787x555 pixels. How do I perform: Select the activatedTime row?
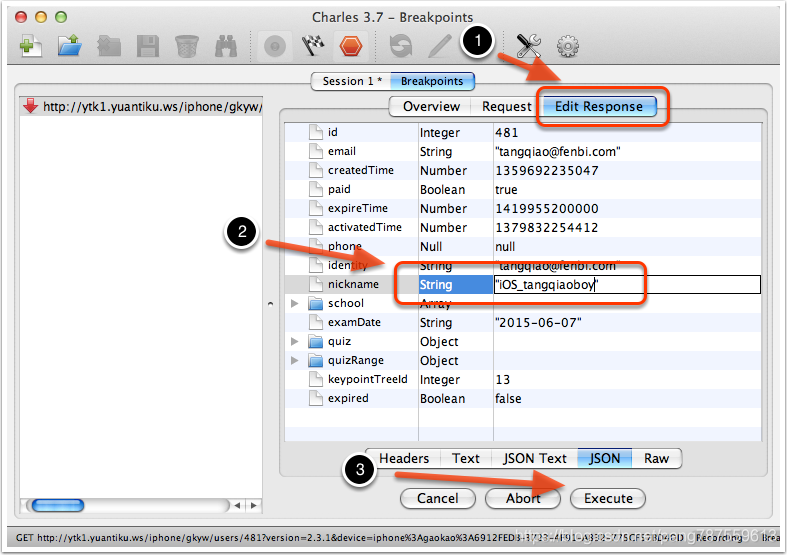(523, 227)
